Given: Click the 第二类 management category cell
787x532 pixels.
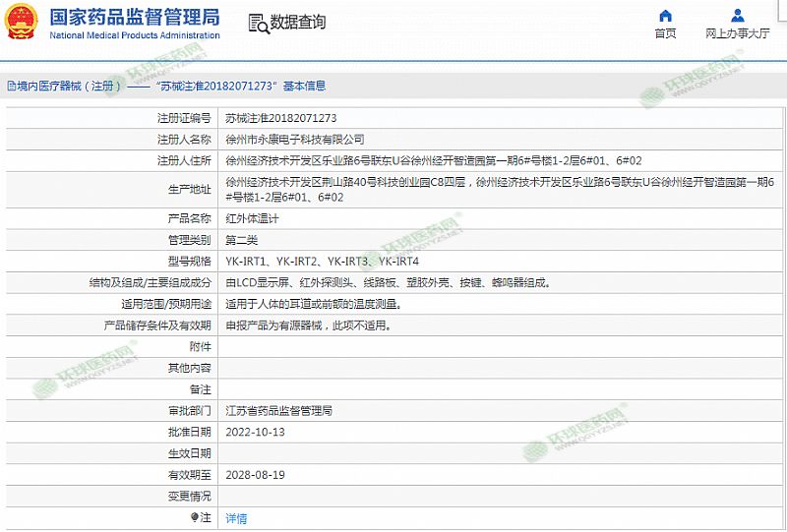Looking at the screenshot, I should (242, 240).
